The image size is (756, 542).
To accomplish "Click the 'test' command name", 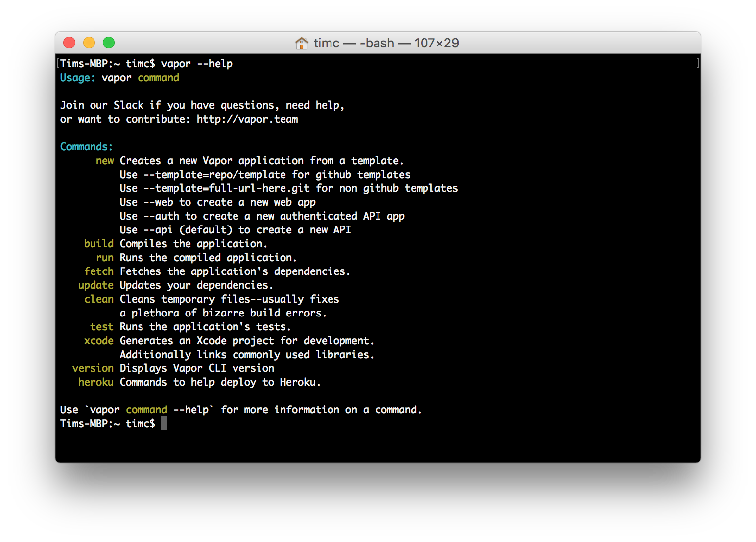I will pyautogui.click(x=102, y=327).
